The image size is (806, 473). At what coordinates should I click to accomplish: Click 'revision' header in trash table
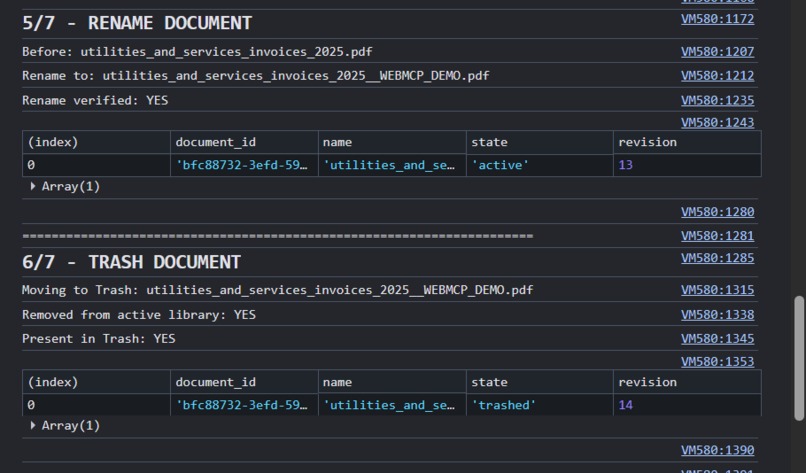[x=687, y=382]
